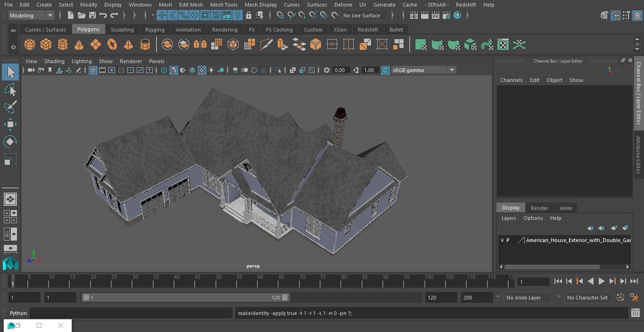The height and width of the screenshot is (332, 644).
Task: Click the shelf options gear icon
Action: (x=13, y=47)
